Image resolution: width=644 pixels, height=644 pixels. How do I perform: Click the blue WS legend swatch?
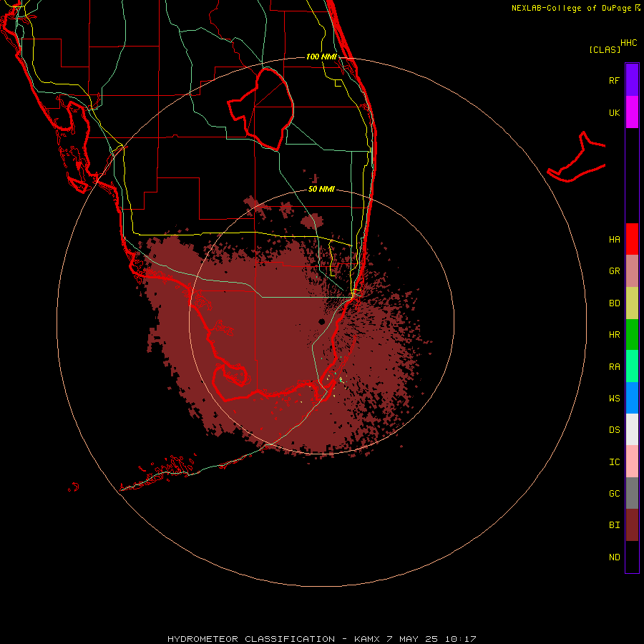632,398
